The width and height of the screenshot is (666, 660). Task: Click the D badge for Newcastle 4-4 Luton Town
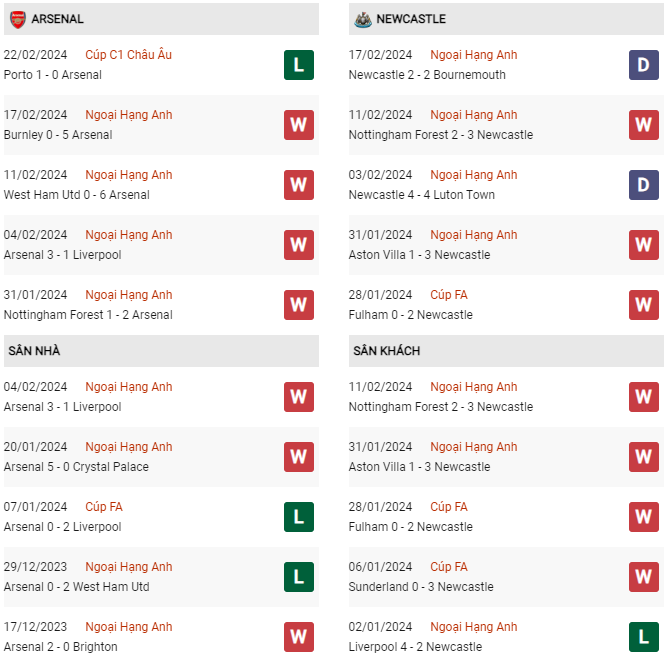[643, 185]
